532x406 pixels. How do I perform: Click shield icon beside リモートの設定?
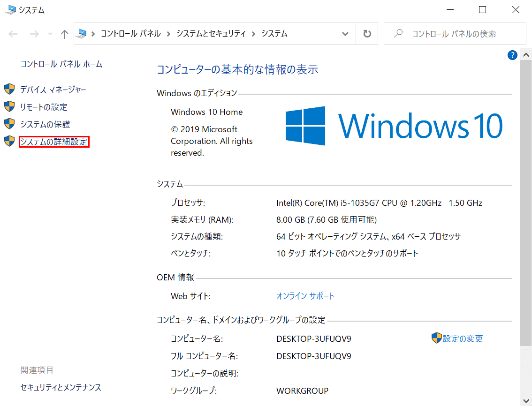pos(9,106)
